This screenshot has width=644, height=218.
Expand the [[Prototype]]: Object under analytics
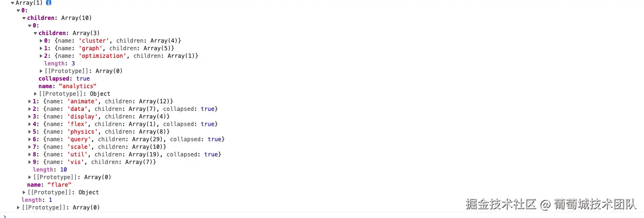(x=36, y=94)
